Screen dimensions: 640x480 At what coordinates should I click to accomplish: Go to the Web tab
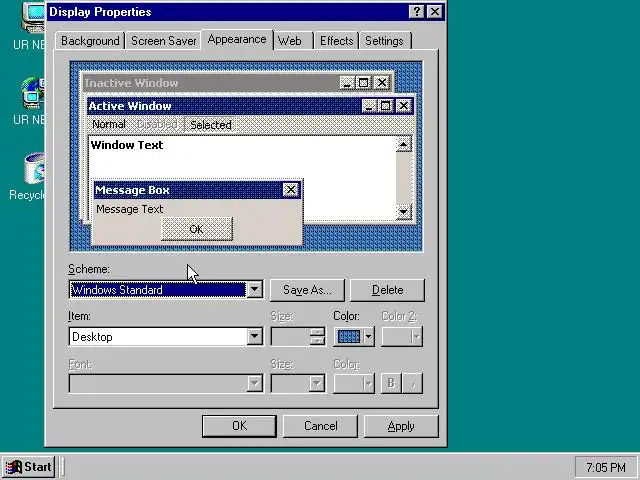pyautogui.click(x=289, y=41)
